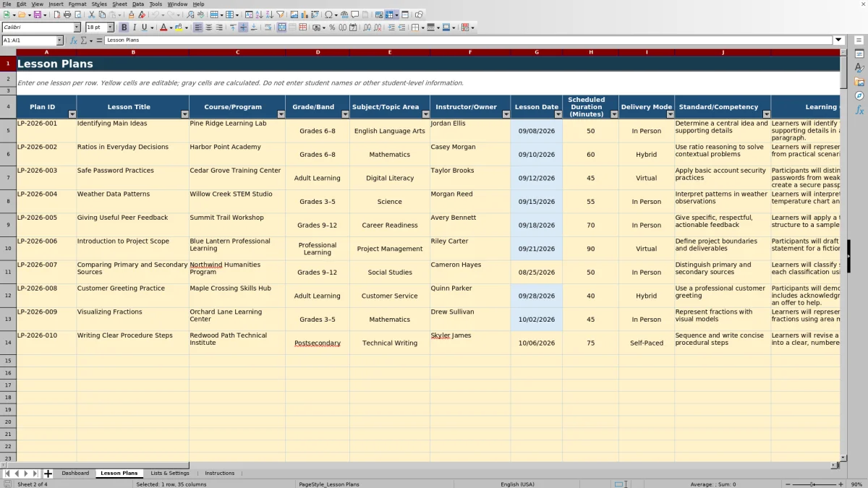
Task: Click the Add new sheet plus icon
Action: click(48, 474)
